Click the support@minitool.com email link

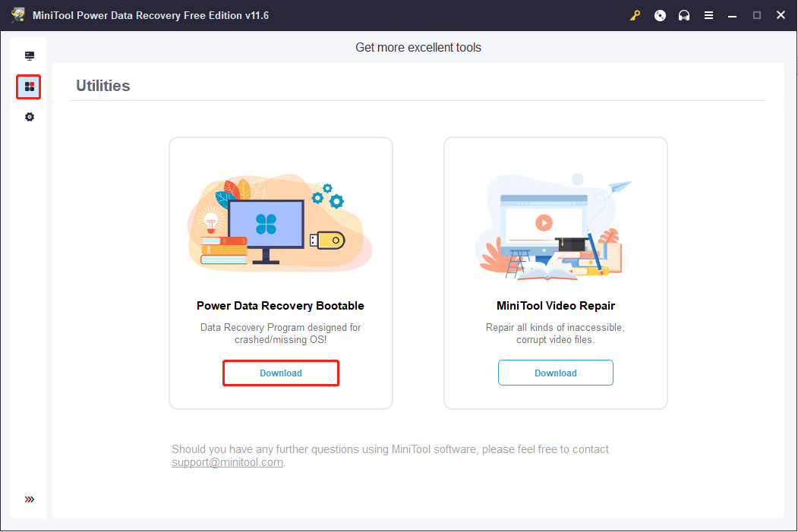[227, 462]
